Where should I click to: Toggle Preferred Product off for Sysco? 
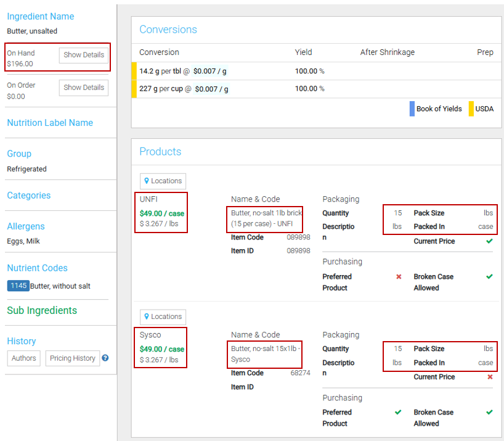398,411
